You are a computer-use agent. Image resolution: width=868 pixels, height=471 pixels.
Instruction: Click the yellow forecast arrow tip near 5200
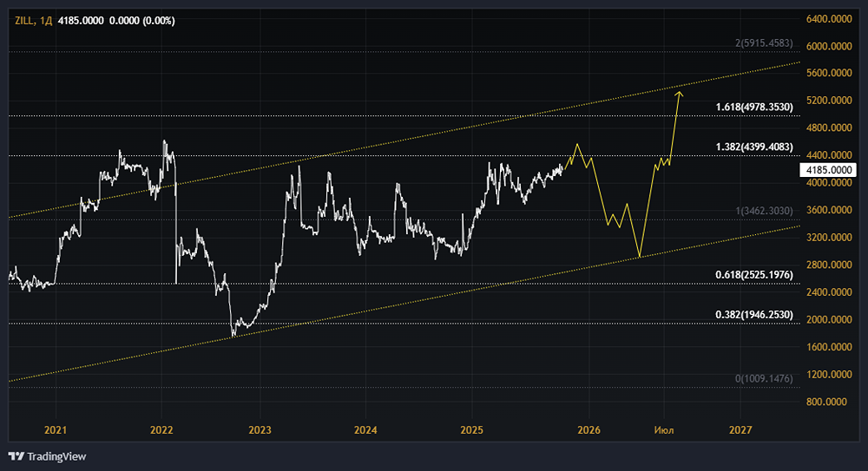click(x=679, y=94)
